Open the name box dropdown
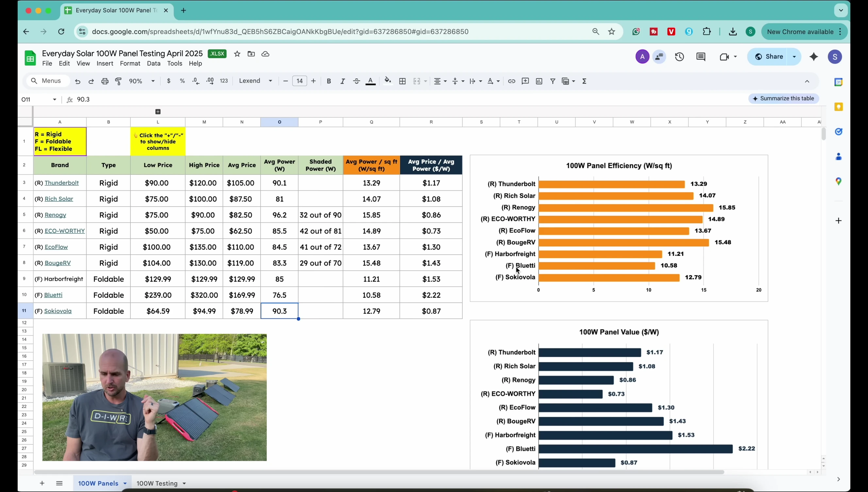The height and width of the screenshot is (492, 868). point(54,99)
